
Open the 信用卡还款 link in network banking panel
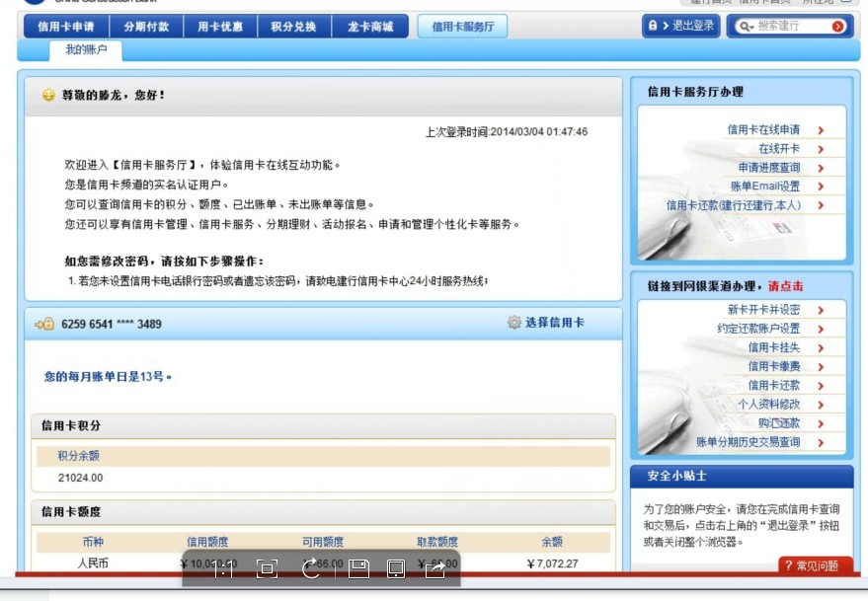pyautogui.click(x=774, y=385)
